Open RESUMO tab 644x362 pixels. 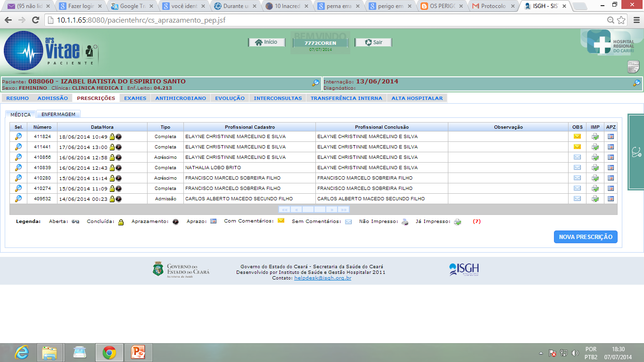tap(17, 98)
